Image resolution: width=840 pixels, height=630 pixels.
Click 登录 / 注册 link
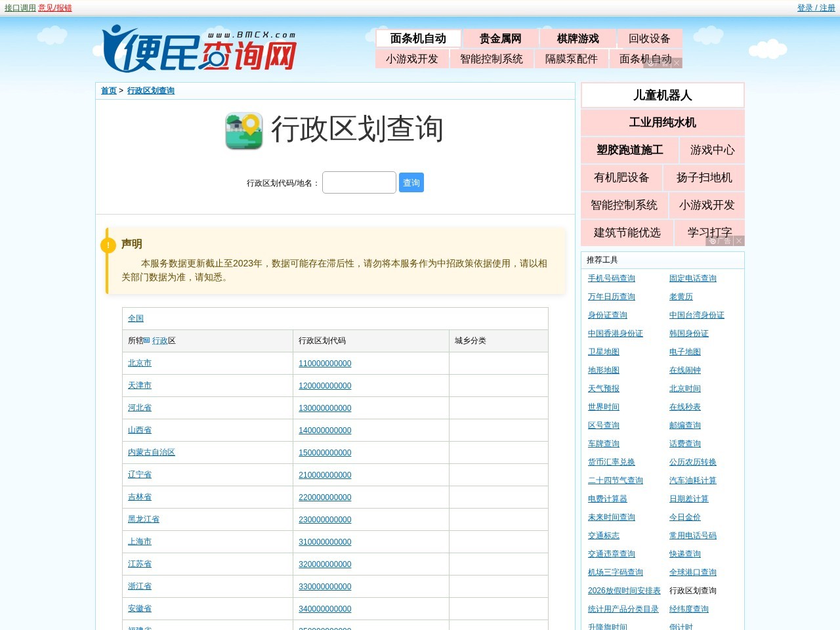[x=816, y=8]
